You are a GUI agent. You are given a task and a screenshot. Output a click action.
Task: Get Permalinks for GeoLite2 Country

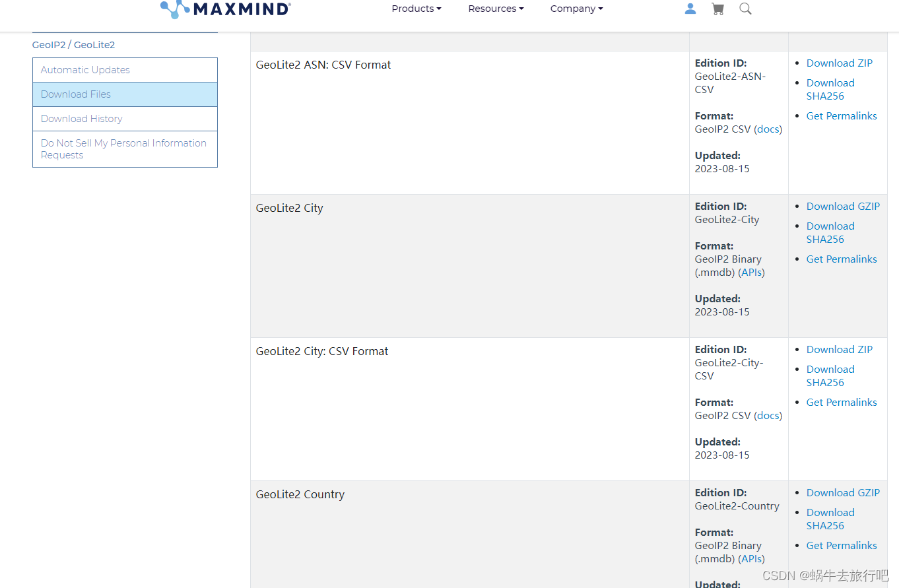tap(842, 546)
